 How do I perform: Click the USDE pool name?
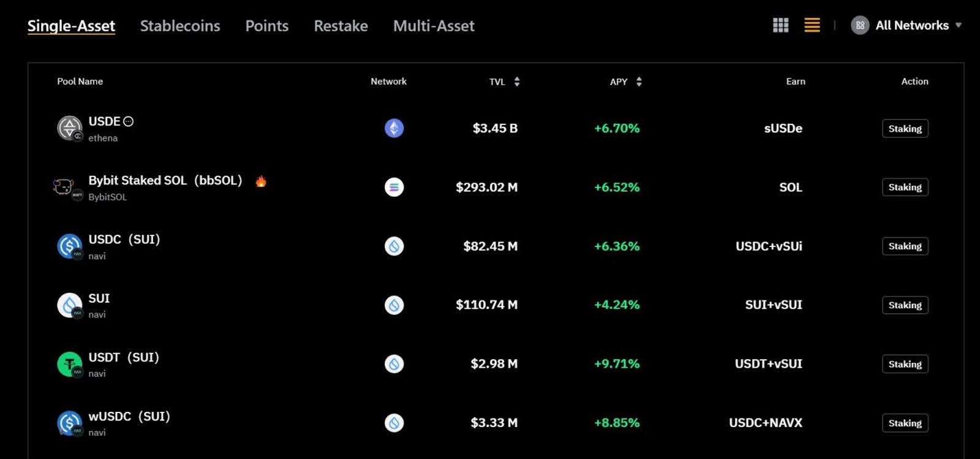pos(104,121)
